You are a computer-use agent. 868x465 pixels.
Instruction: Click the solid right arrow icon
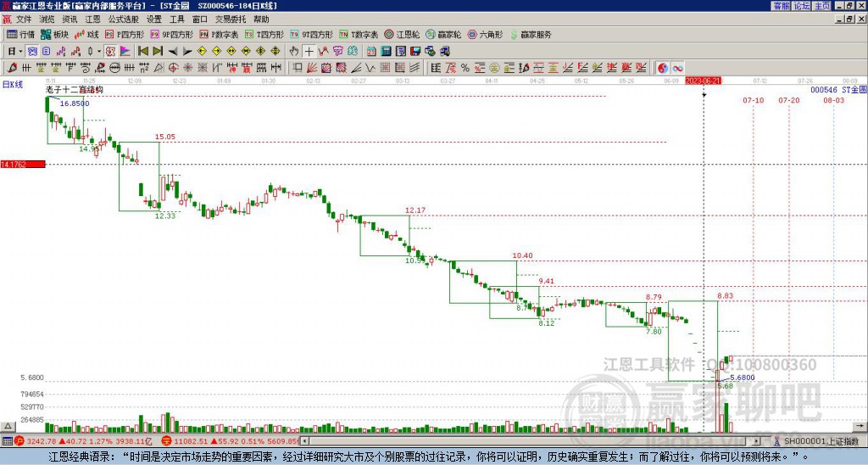187,52
